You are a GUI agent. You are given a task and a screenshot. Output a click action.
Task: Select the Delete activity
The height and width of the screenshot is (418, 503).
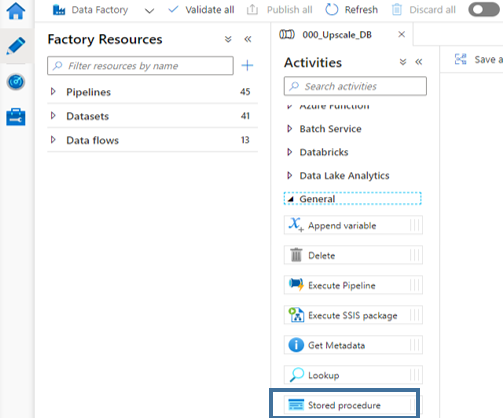353,255
